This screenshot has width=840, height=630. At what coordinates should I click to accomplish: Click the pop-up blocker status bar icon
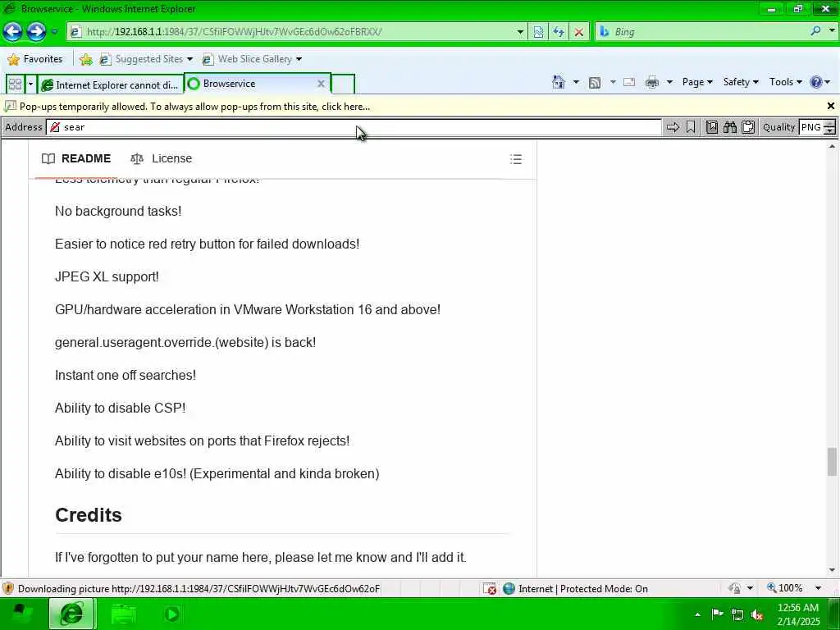point(489,589)
